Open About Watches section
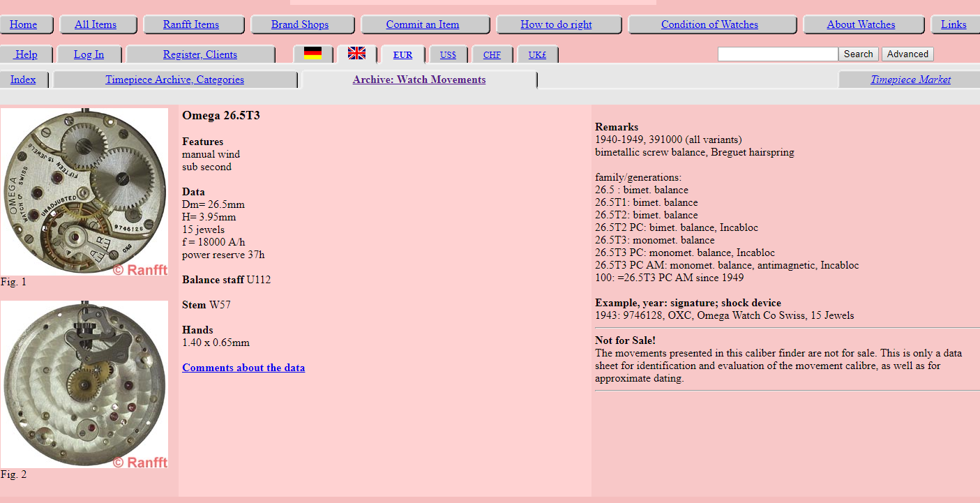980x503 pixels. (861, 24)
